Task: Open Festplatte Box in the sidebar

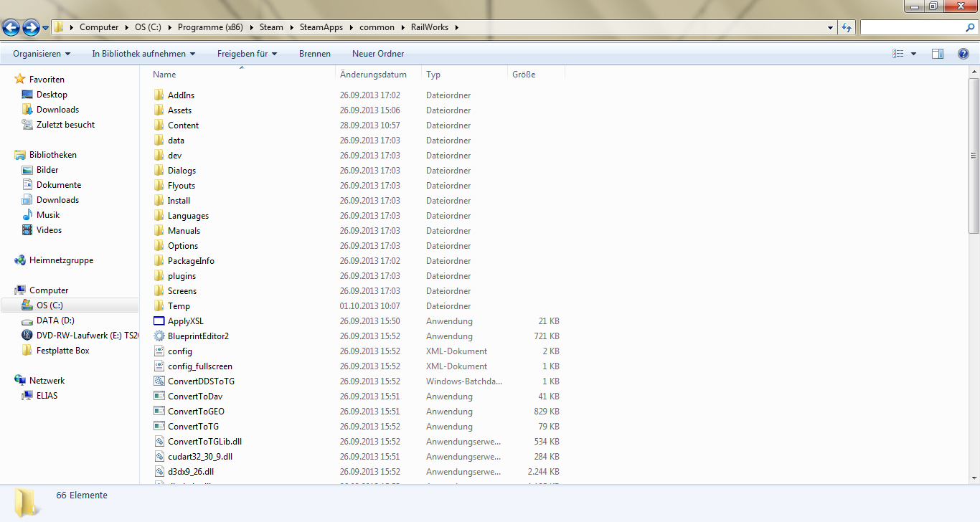Action: click(x=62, y=351)
